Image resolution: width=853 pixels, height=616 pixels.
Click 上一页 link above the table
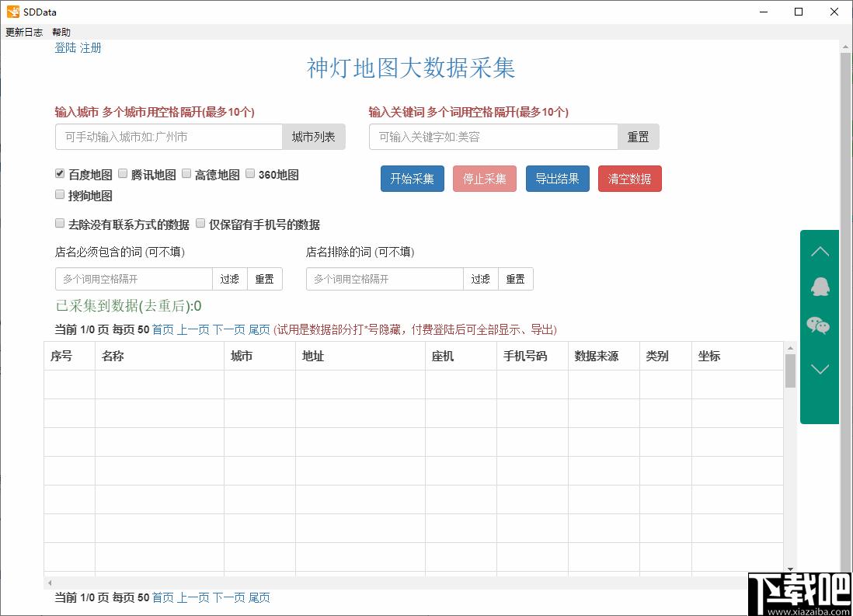click(x=193, y=330)
